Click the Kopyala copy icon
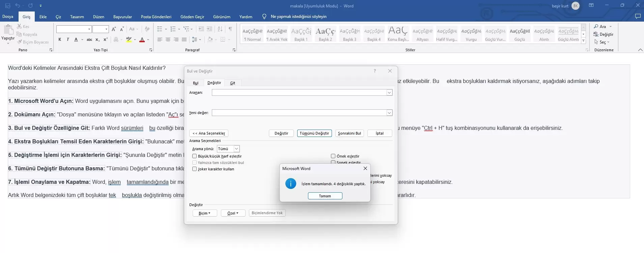Screen dimensions: 644x253 click(19, 34)
